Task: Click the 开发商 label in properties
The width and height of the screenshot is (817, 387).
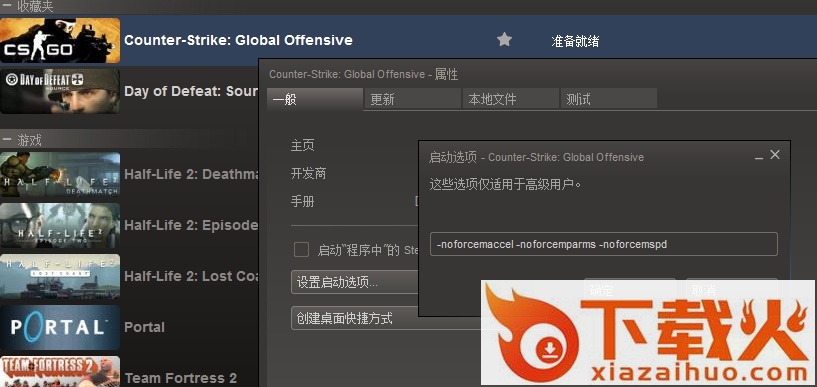Action: pyautogui.click(x=308, y=173)
